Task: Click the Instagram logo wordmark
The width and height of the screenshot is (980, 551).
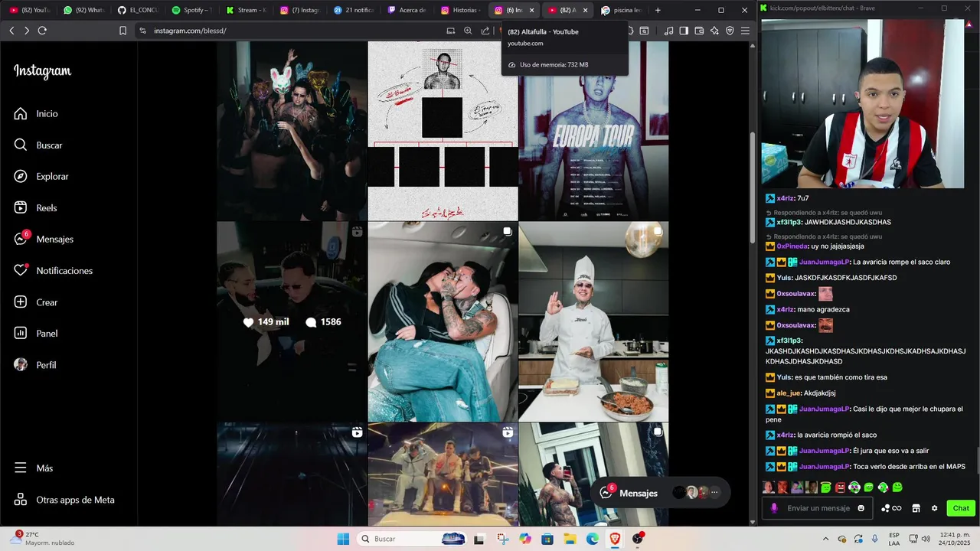Action: (x=42, y=71)
